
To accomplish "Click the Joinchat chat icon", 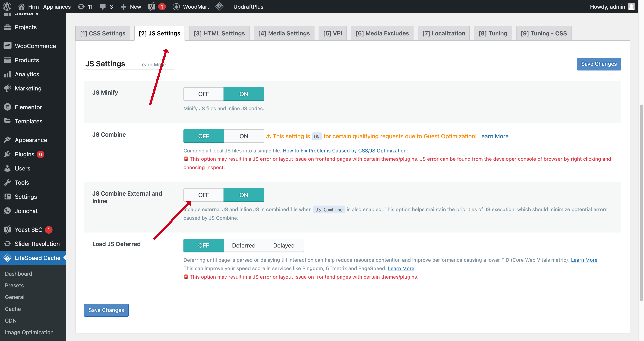I will (8, 211).
